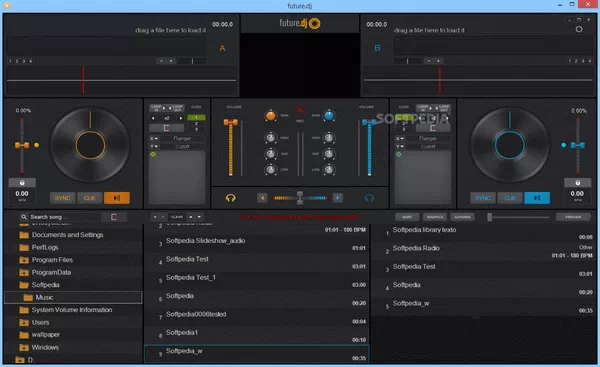Expand the Users folder
The height and width of the screenshot is (367, 600).
[x=24, y=323]
